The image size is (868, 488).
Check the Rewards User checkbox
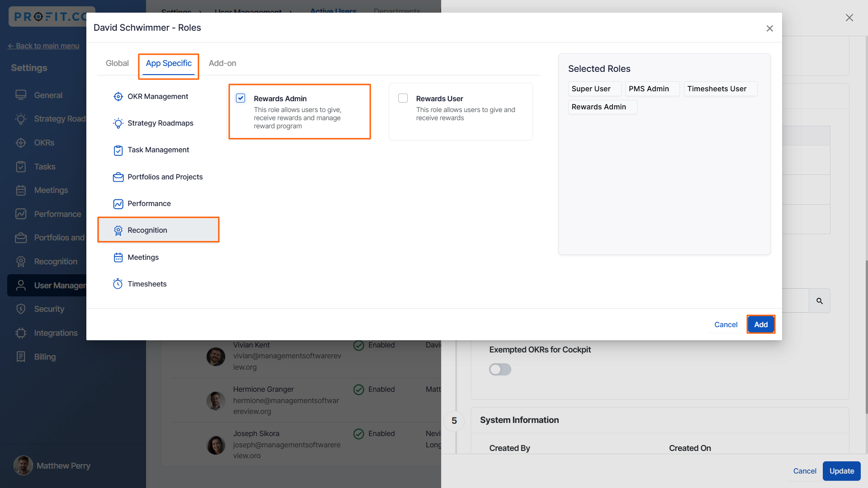tap(403, 98)
